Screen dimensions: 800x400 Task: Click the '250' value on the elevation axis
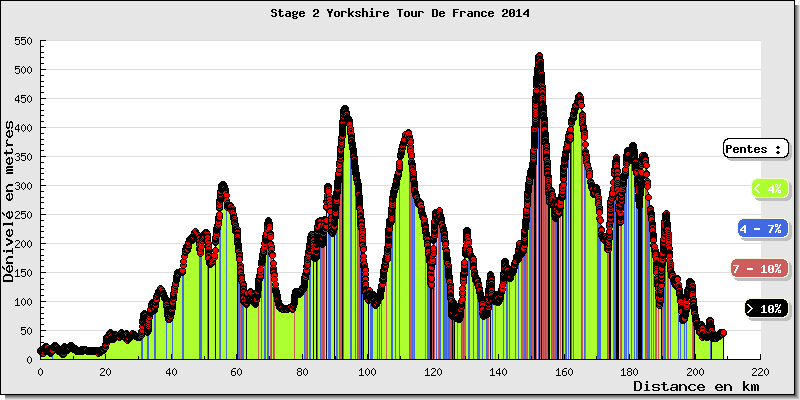pyautogui.click(x=24, y=215)
